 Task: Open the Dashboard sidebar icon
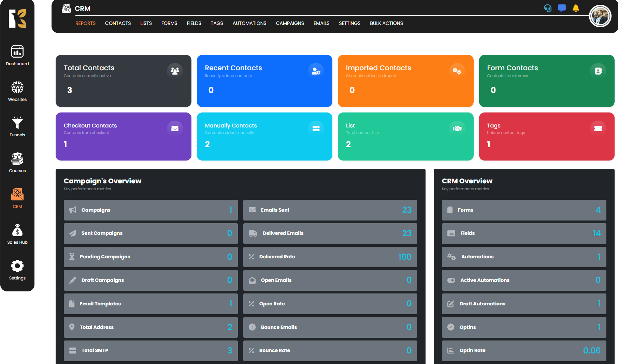point(17,55)
